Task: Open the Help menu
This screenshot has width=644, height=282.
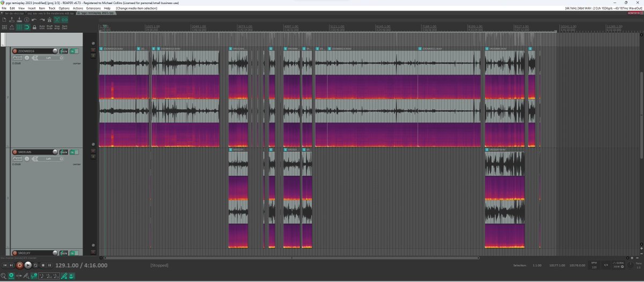Action: tap(107, 9)
